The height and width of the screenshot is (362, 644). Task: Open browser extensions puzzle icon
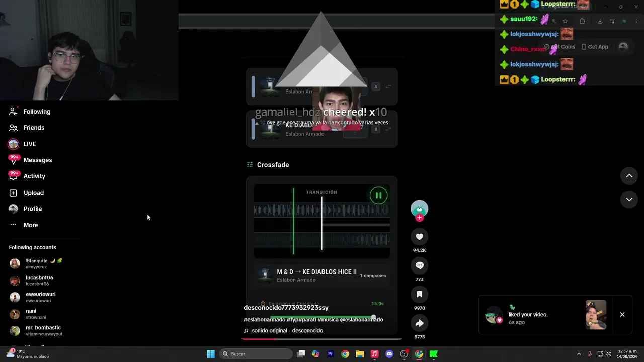click(x=582, y=21)
